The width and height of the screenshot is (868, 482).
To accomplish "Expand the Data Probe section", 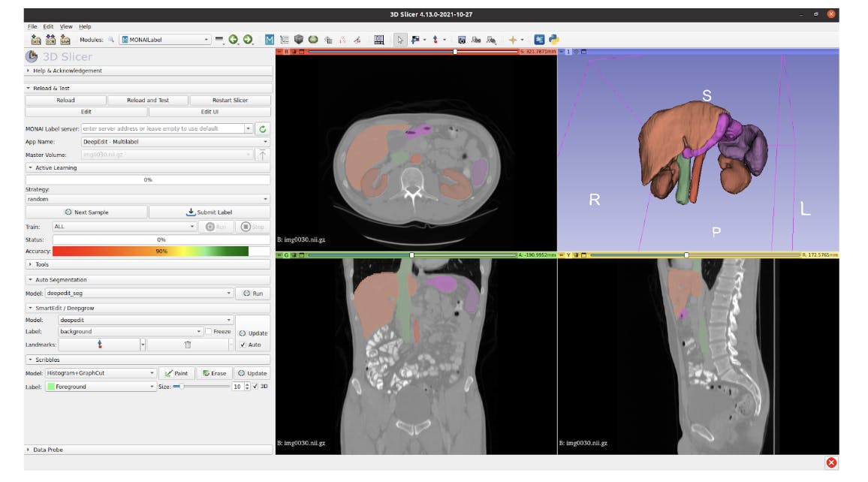I will (x=148, y=450).
